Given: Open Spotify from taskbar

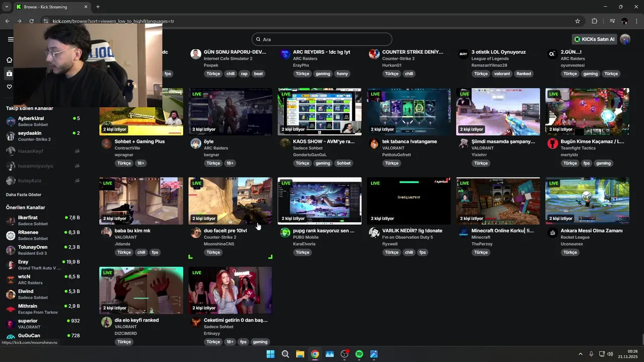Looking at the screenshot, I should pyautogui.click(x=359, y=354).
